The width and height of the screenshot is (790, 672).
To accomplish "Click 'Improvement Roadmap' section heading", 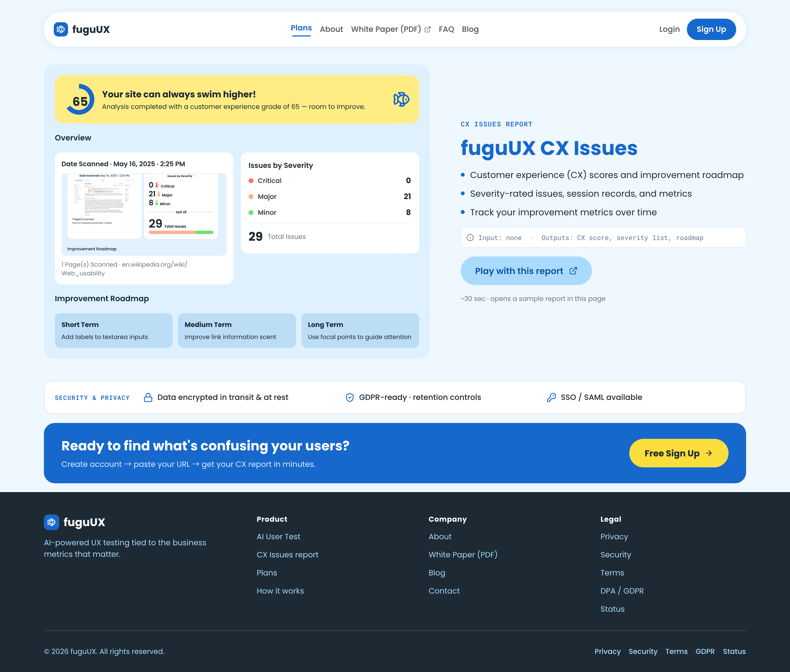I will (x=102, y=299).
